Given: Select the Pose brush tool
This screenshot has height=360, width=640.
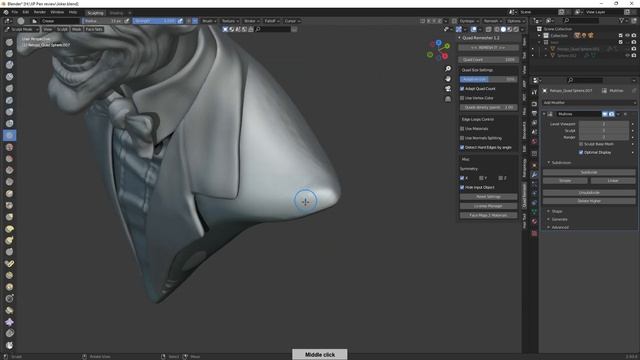Looking at the screenshot, I should (9, 264).
